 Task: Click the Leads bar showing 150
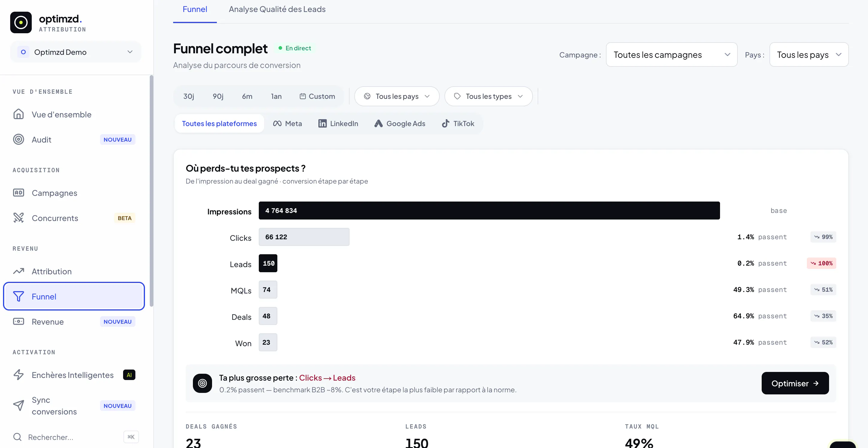268,263
